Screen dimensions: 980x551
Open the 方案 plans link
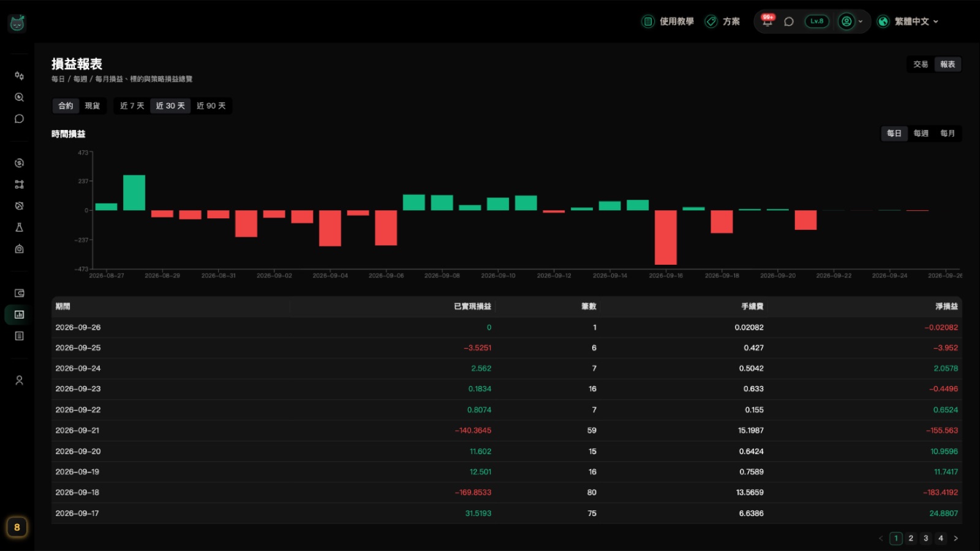click(723, 21)
